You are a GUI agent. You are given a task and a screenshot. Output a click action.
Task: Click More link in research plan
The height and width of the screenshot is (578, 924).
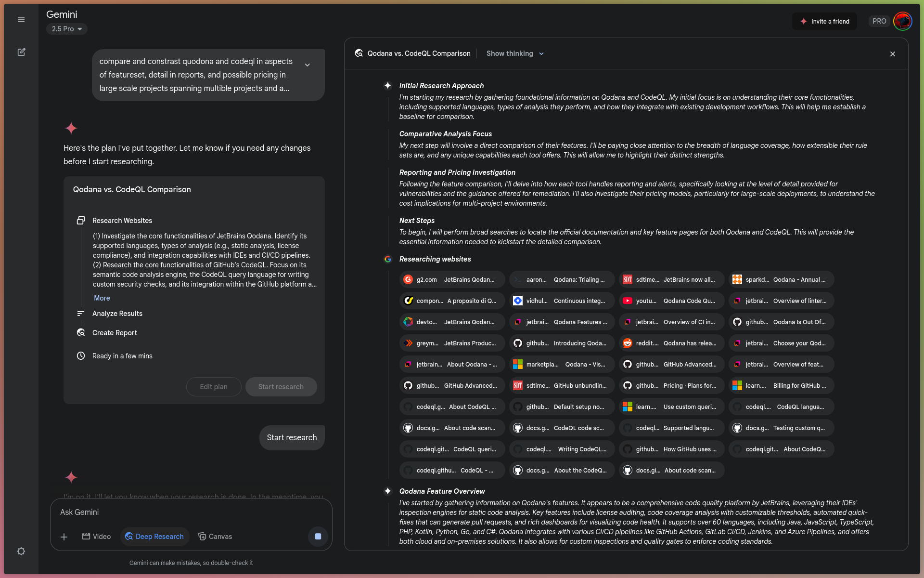coord(102,298)
